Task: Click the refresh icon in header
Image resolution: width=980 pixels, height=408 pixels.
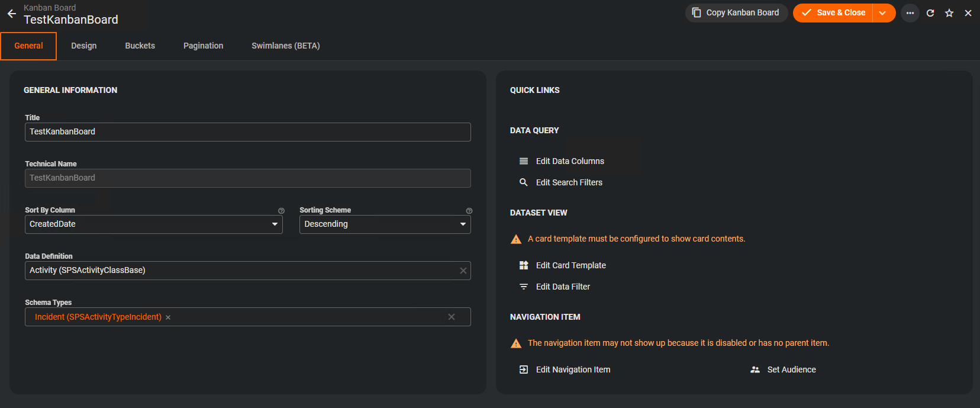Action: 930,13
